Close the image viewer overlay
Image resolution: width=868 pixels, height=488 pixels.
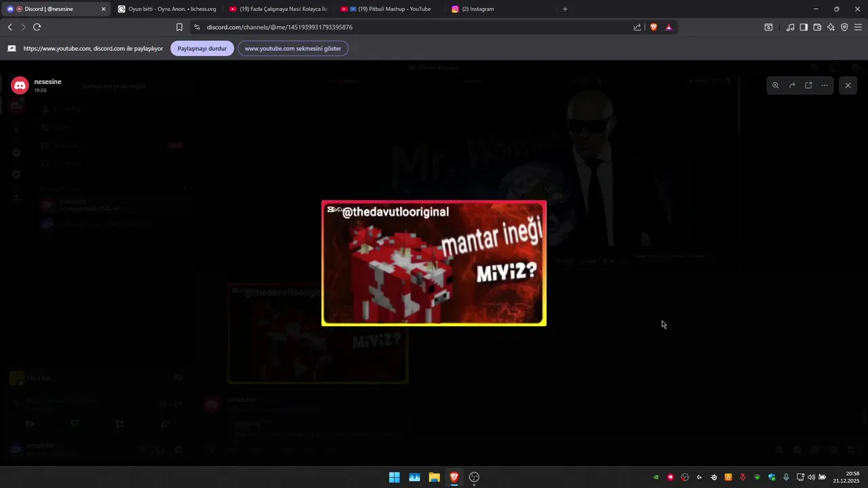pos(848,85)
